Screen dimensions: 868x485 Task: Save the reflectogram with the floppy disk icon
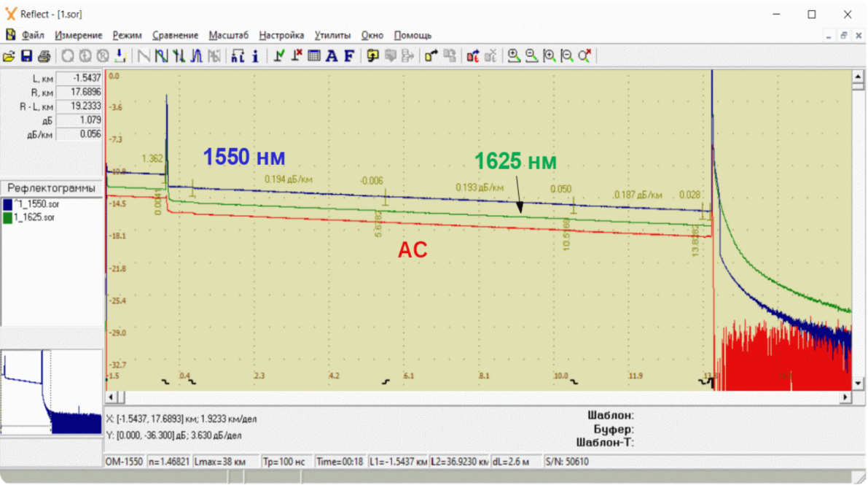pos(26,56)
